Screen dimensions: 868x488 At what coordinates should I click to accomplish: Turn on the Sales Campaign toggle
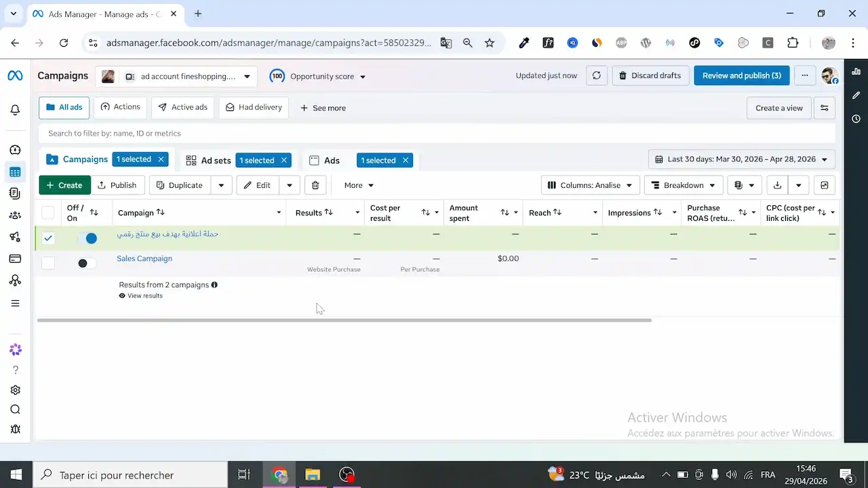87,263
